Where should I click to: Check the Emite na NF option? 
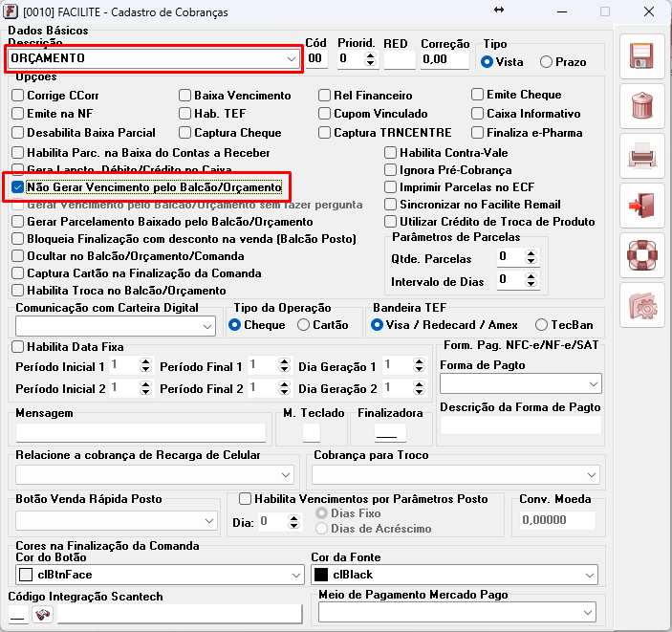pos(17,114)
